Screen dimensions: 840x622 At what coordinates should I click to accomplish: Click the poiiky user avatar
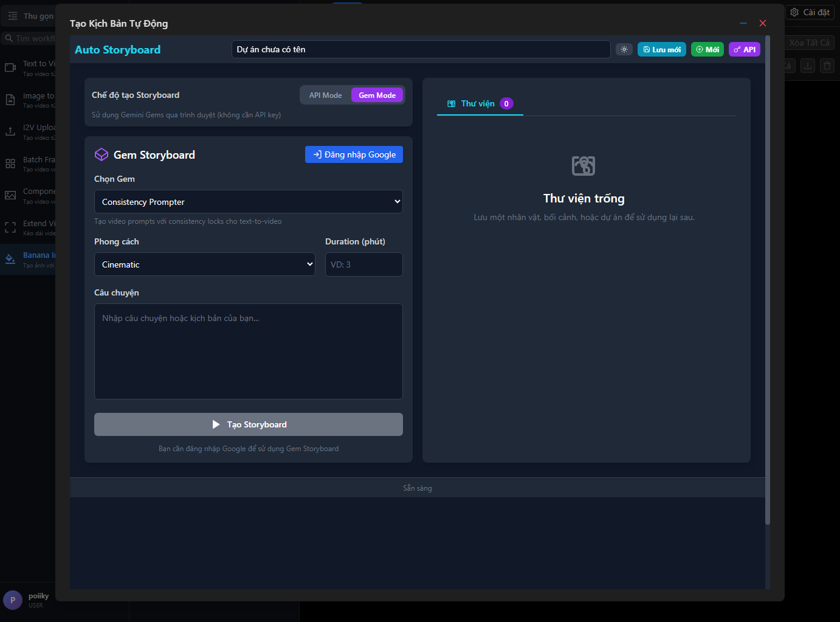[13, 600]
